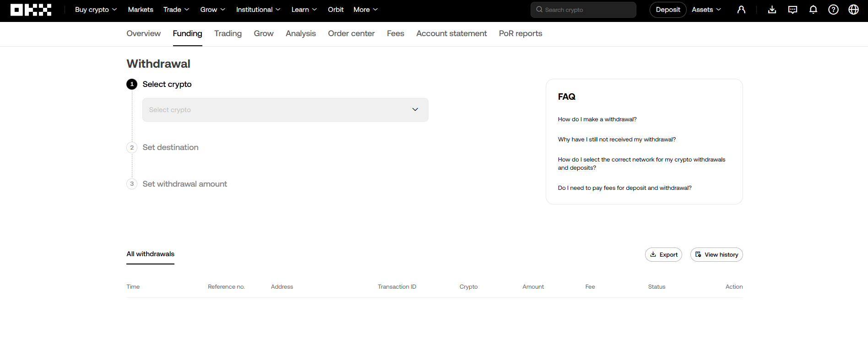This screenshot has height=339, width=868.
Task: Open the user profile icon
Action: pos(741,10)
